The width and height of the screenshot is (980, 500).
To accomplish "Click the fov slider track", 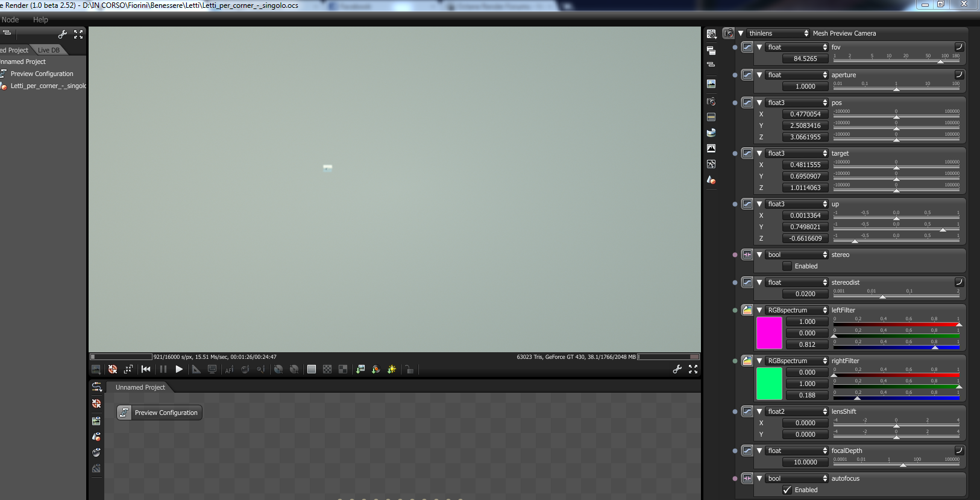I will coord(896,61).
